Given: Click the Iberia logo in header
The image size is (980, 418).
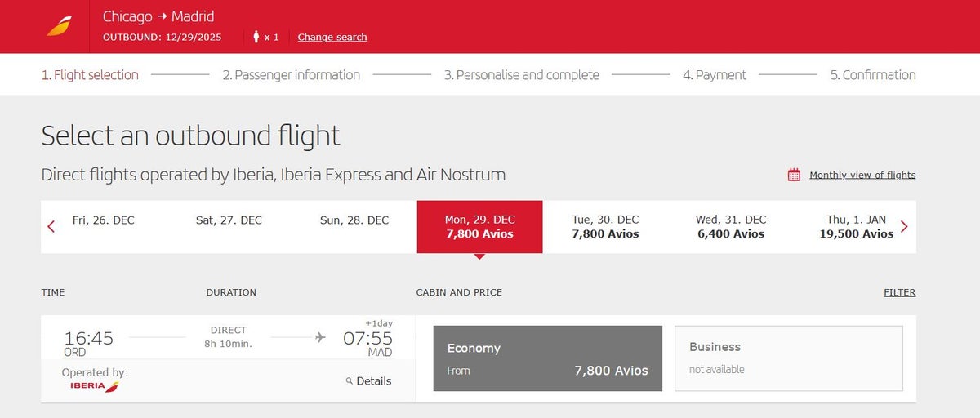Looking at the screenshot, I should click(x=59, y=26).
